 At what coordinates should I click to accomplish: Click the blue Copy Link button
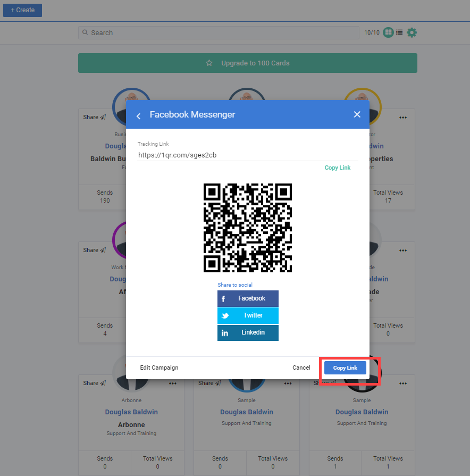[345, 368]
